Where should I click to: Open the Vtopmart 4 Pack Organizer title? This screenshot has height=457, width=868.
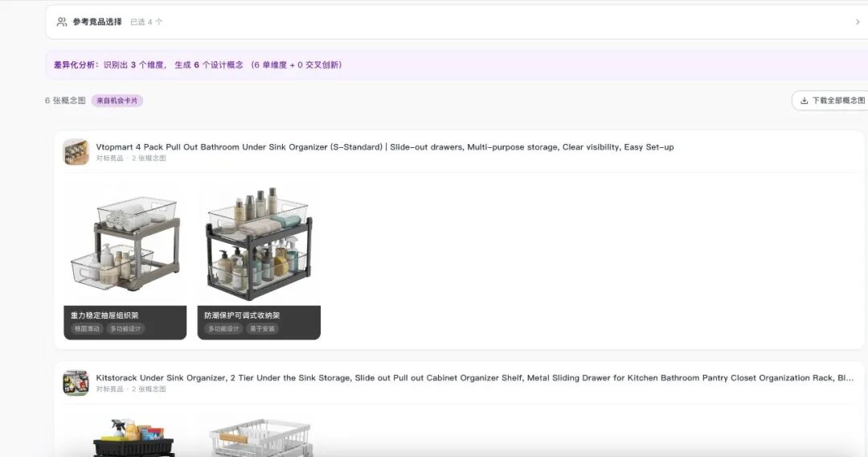coord(385,146)
